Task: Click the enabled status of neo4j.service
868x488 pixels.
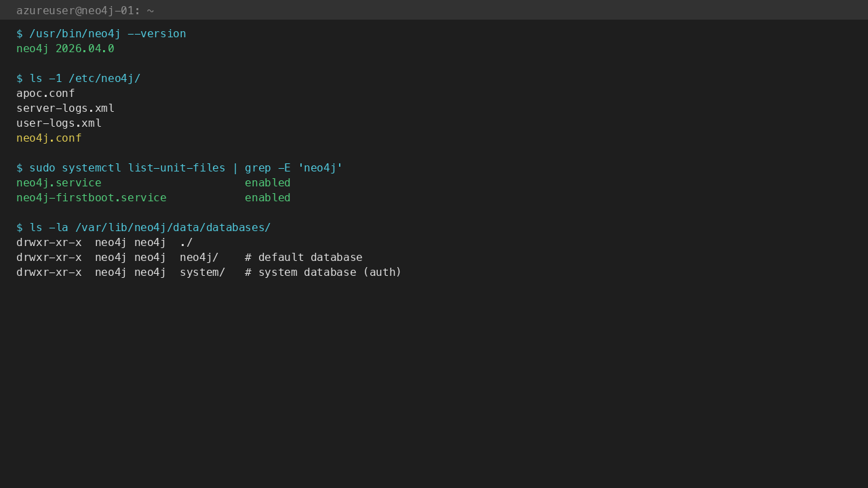Action: (268, 183)
